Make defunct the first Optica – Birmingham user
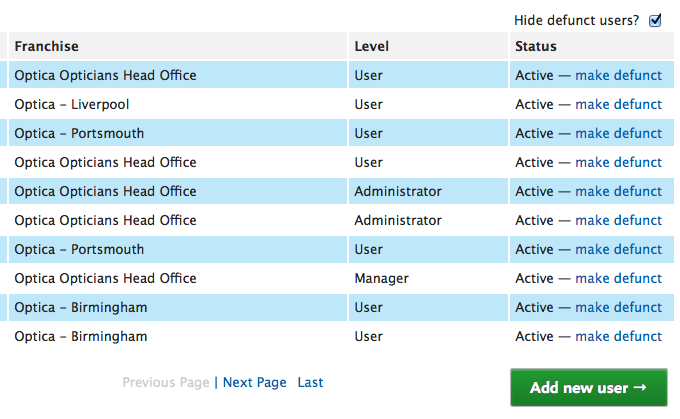The width and height of the screenshot is (680, 419). click(618, 307)
